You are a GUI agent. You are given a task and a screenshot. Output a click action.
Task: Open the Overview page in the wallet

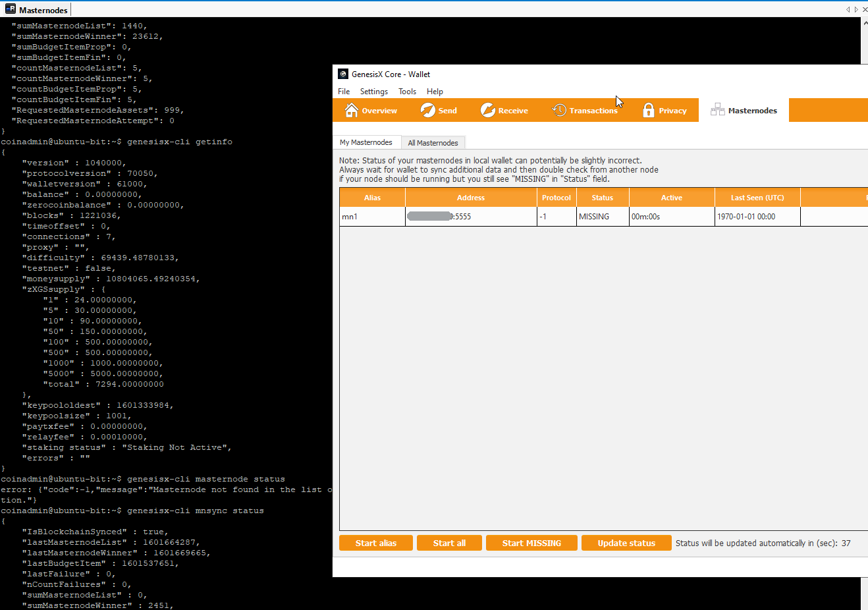(371, 111)
